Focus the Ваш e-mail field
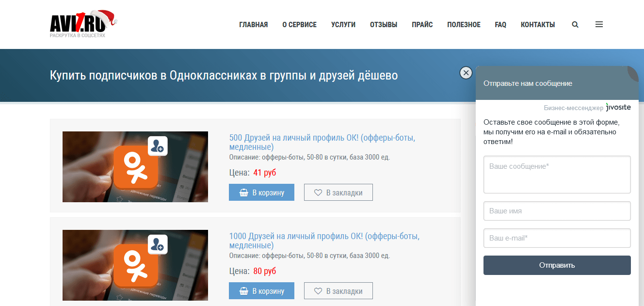The height and width of the screenshot is (306, 644). pyautogui.click(x=557, y=238)
